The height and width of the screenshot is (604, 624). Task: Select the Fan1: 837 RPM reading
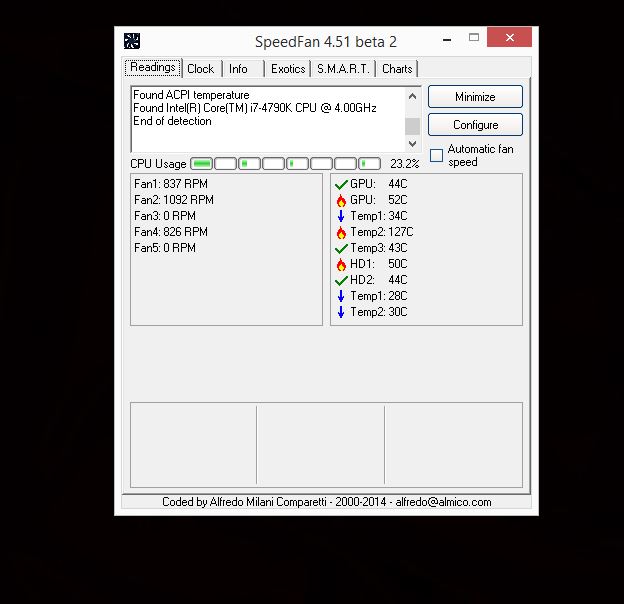click(x=171, y=184)
